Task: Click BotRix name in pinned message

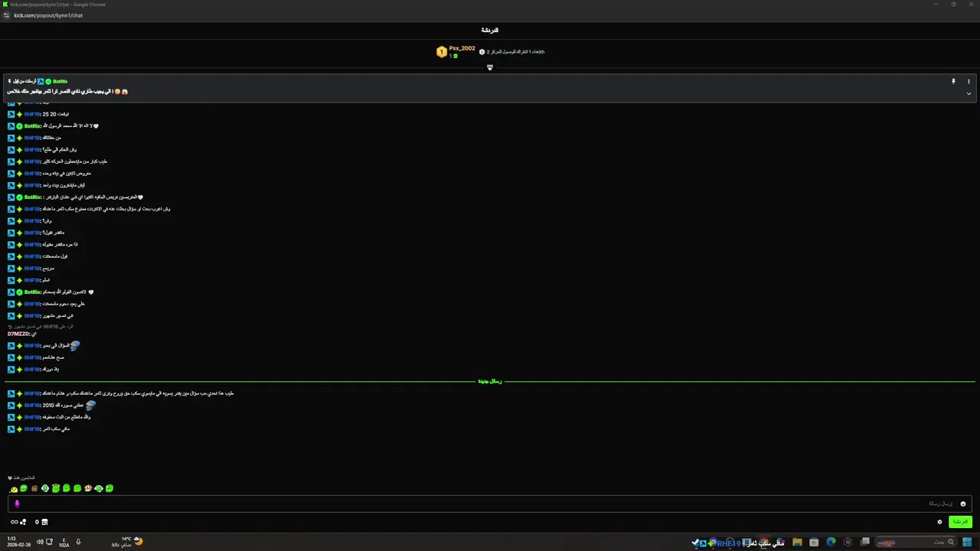Action: click(x=60, y=81)
